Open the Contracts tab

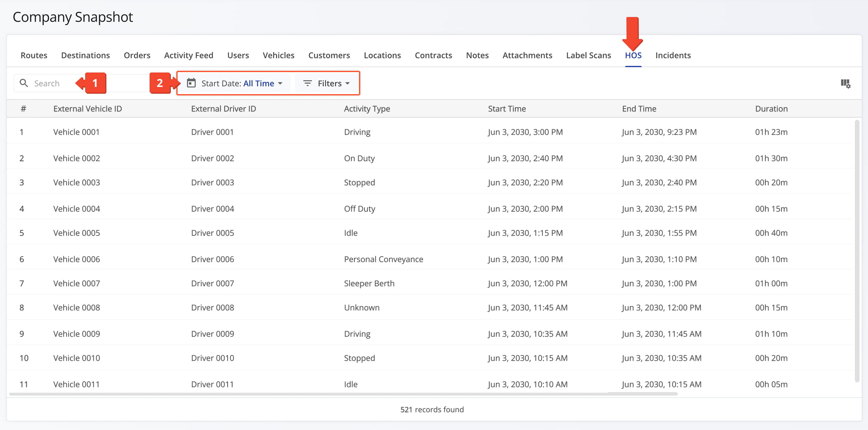(x=434, y=55)
